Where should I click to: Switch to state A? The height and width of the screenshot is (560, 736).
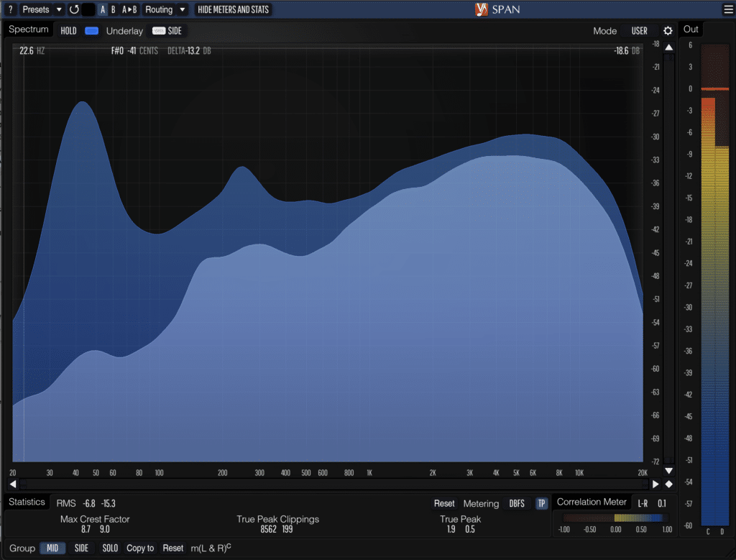coord(103,9)
